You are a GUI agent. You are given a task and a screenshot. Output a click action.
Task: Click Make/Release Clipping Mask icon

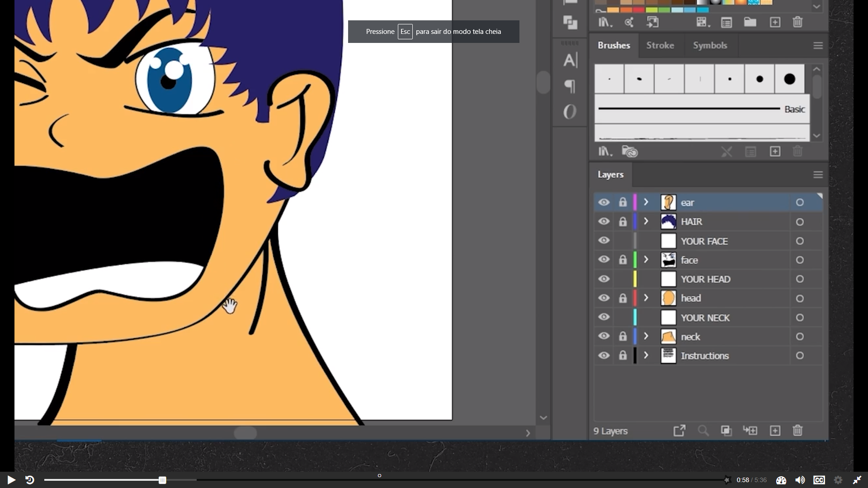[726, 431]
